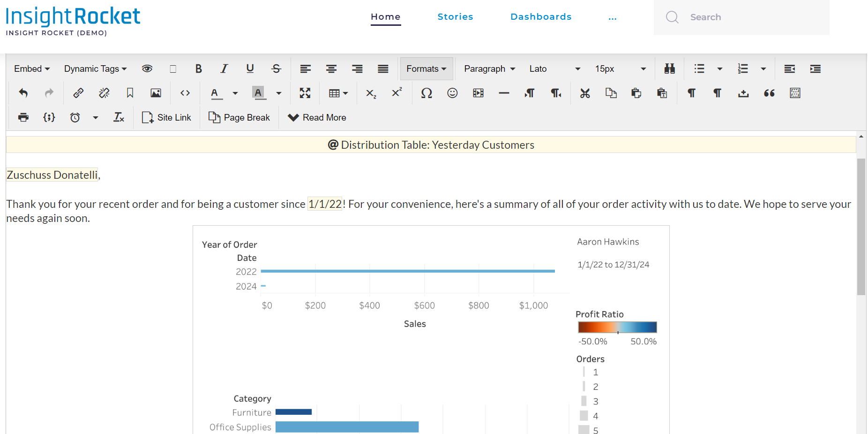Insert special character with omega icon

(426, 93)
